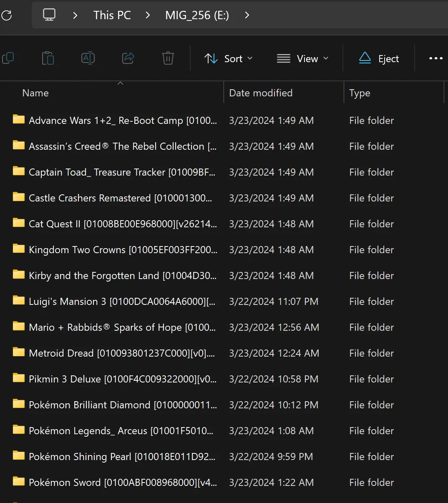Click the 3/23/2024 1:22 AM date cell
448x503 pixels.
(271, 483)
